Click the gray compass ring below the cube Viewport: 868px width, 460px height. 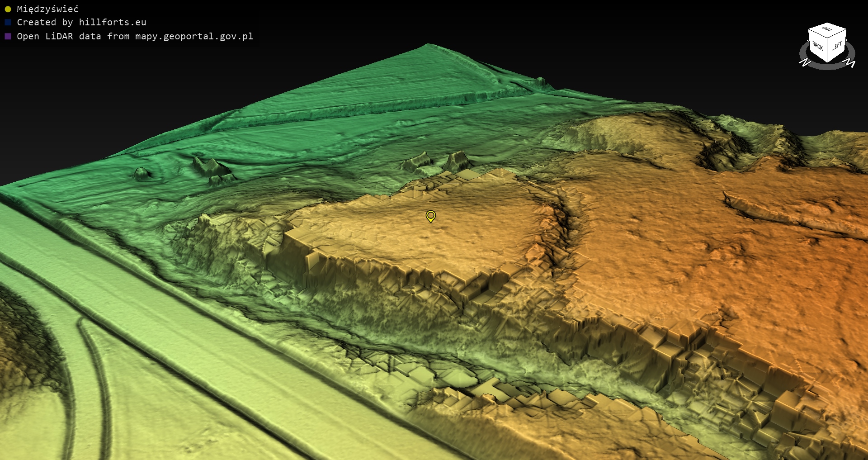tap(827, 66)
